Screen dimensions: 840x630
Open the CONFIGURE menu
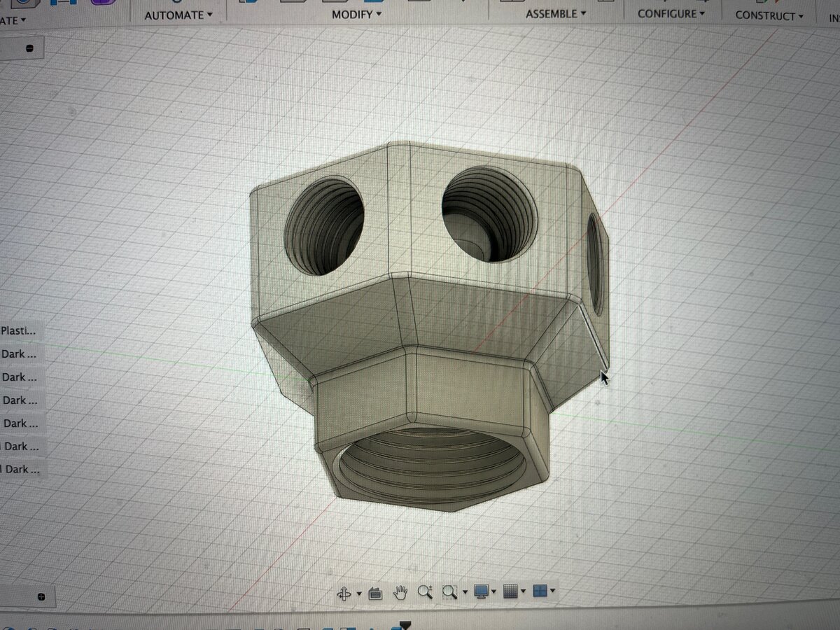671,13
